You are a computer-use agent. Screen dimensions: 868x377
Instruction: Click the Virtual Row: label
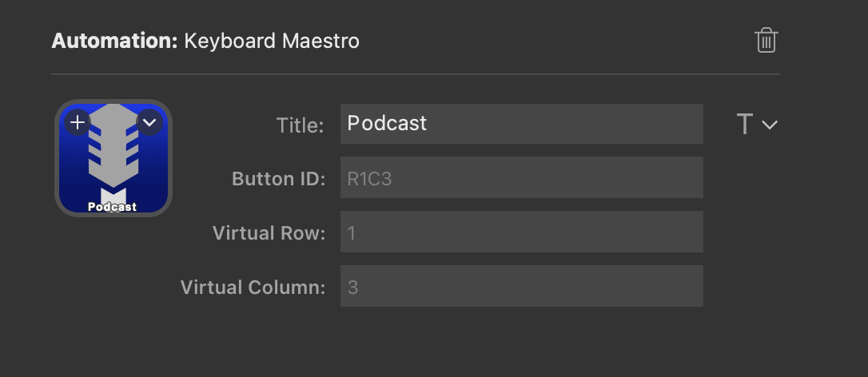[269, 233]
